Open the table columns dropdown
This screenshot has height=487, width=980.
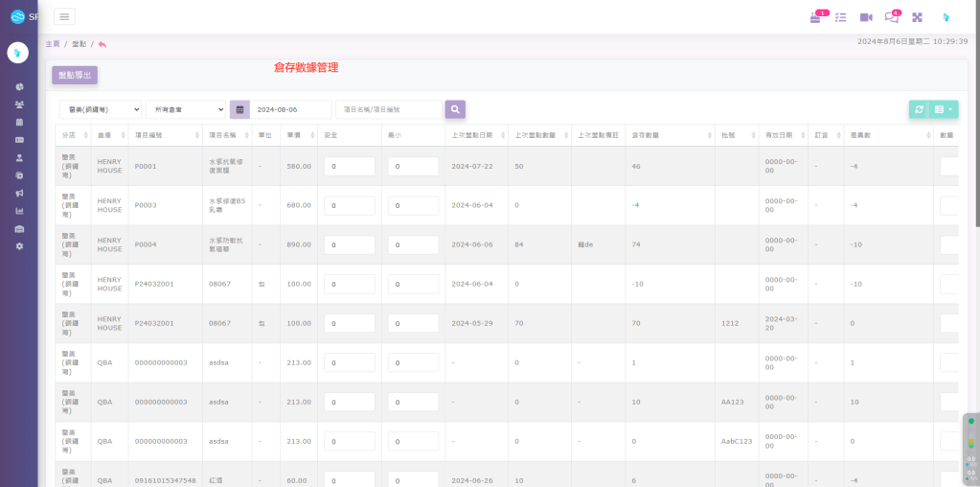tap(944, 109)
